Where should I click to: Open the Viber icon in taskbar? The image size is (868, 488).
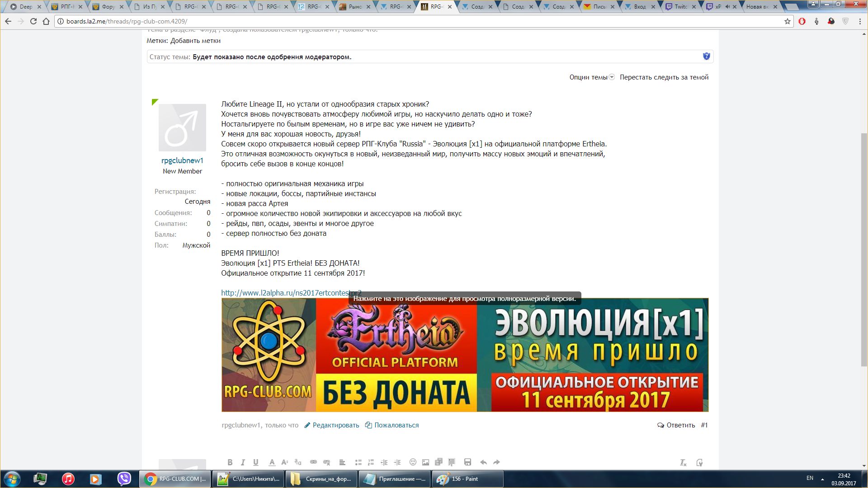tap(124, 479)
